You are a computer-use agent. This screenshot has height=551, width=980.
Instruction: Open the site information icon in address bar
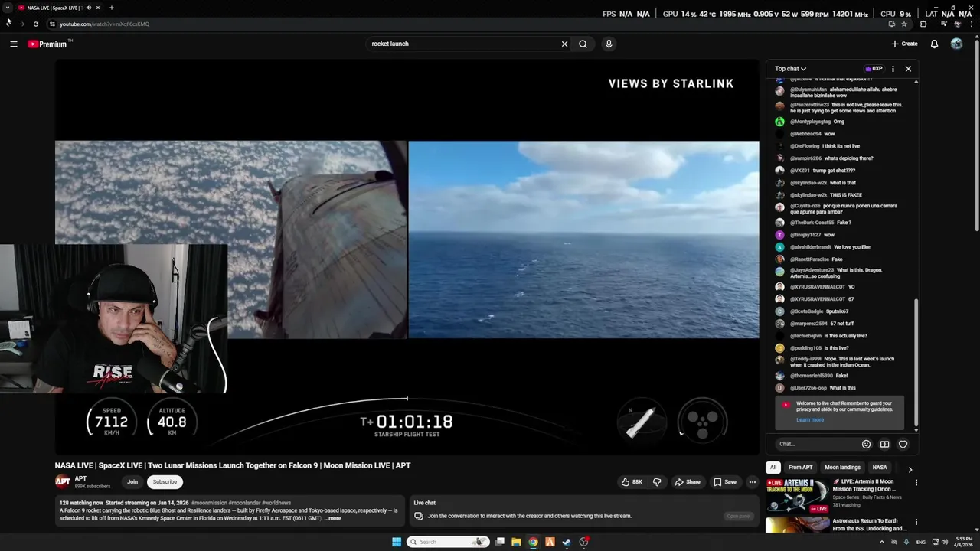point(52,24)
